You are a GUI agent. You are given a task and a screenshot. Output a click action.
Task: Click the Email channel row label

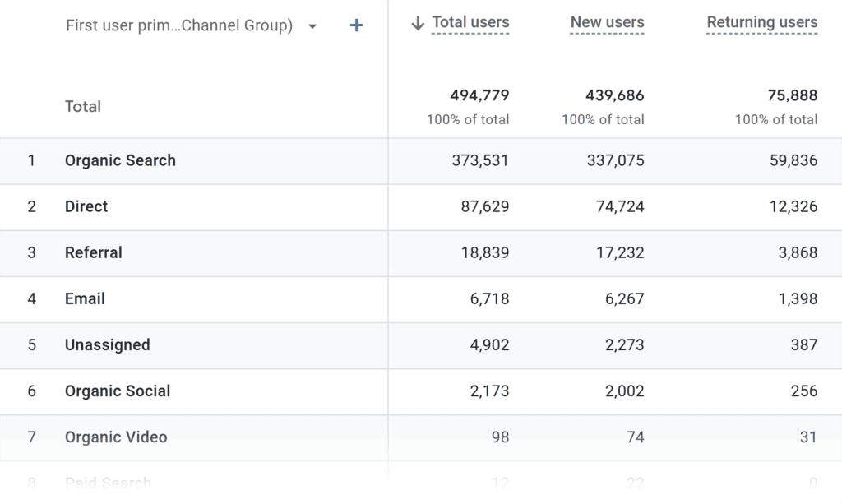pos(85,298)
